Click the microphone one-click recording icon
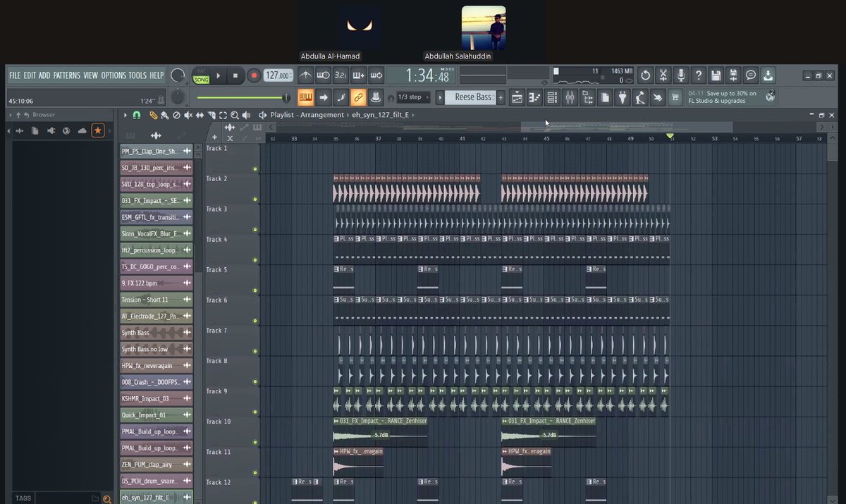Viewport: 846px width, 504px height. coord(680,75)
